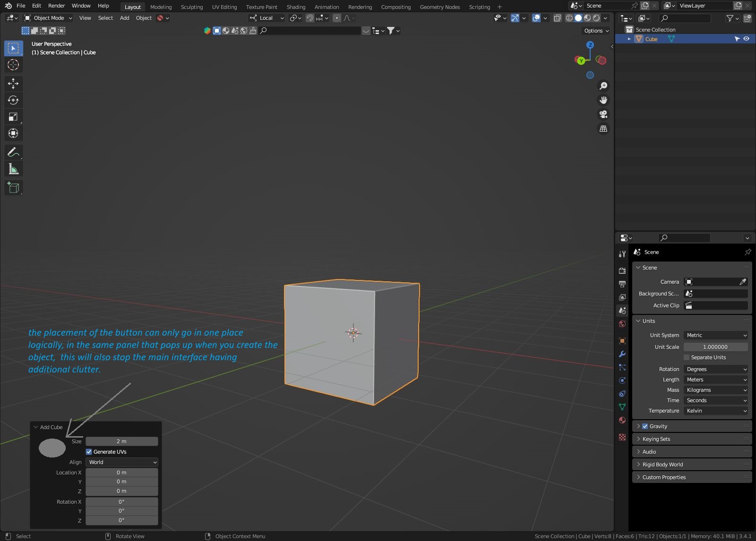This screenshot has width=756, height=541.
Task: Click the pan view hand icon
Action: (603, 100)
